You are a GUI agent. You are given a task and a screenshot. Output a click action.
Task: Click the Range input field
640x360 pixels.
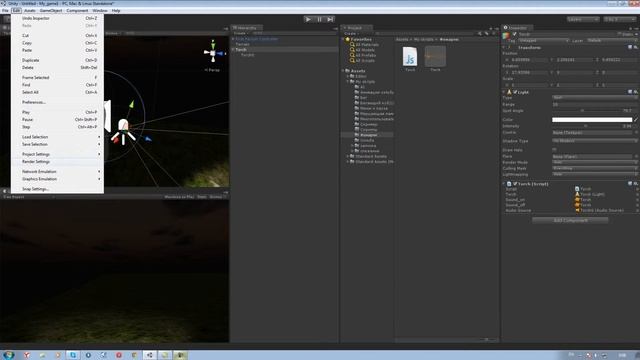(x=595, y=104)
